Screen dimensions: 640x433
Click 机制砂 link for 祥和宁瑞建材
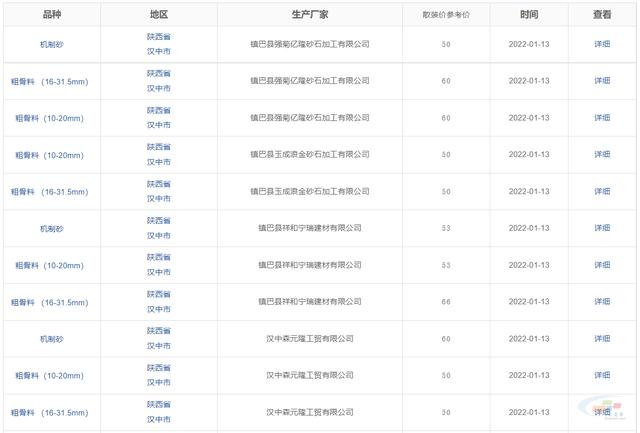pyautogui.click(x=52, y=229)
